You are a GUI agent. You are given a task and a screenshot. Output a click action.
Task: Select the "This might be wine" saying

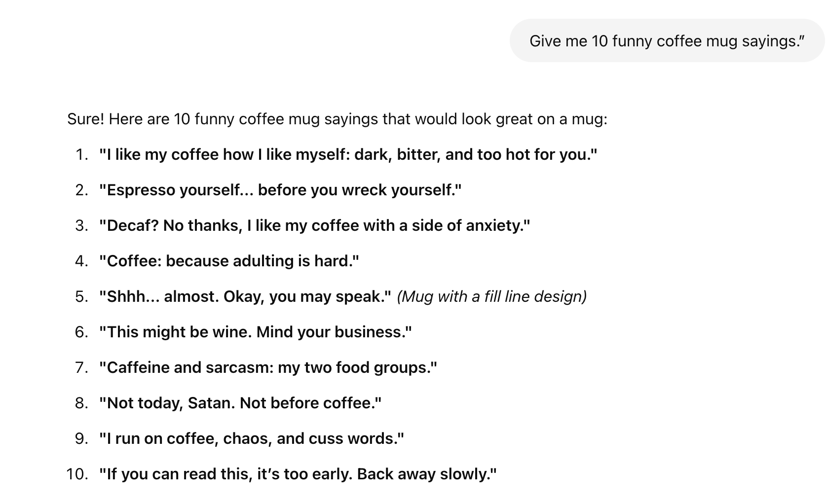[255, 332]
